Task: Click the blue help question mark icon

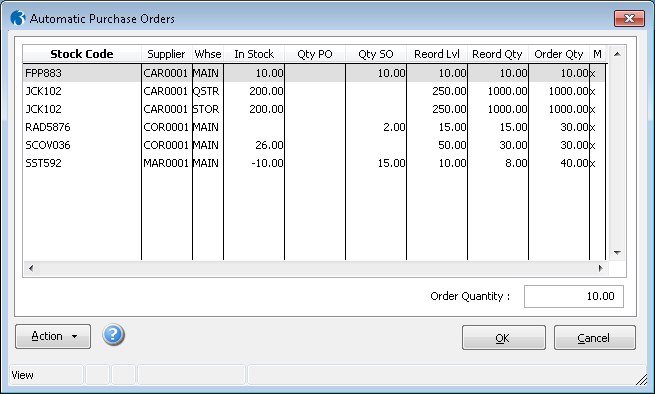Action: click(113, 335)
